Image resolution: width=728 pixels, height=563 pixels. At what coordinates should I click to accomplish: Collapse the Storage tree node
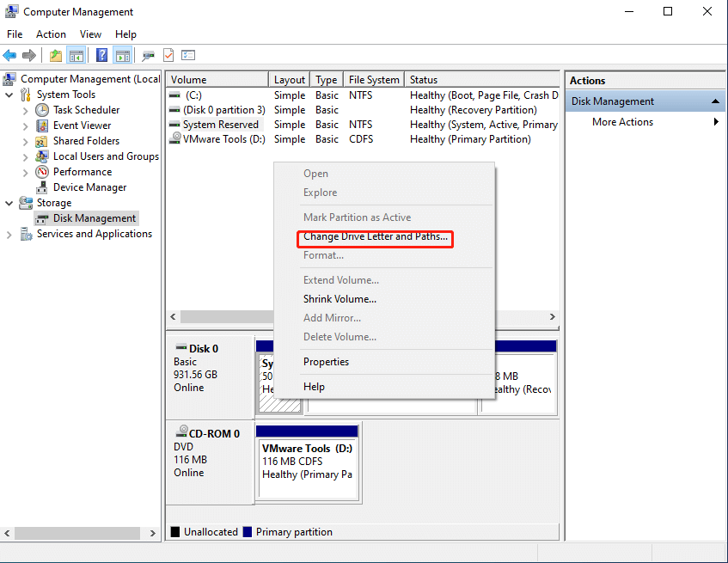[9, 203]
